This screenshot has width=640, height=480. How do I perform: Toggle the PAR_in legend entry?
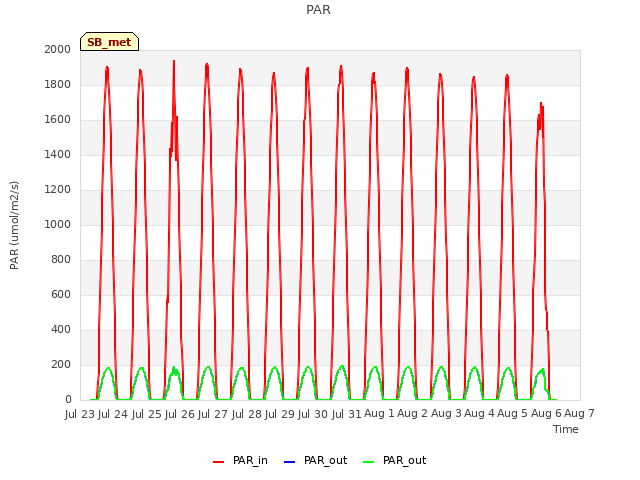[240, 460]
